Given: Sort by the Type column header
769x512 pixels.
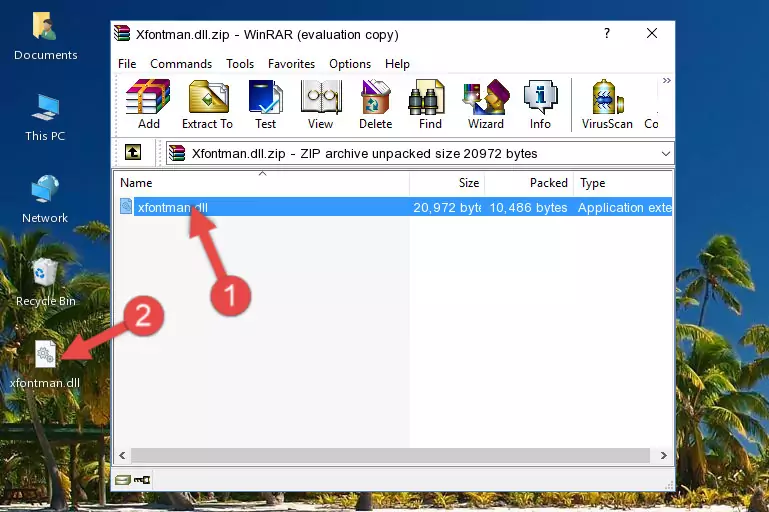Looking at the screenshot, I should tap(623, 183).
